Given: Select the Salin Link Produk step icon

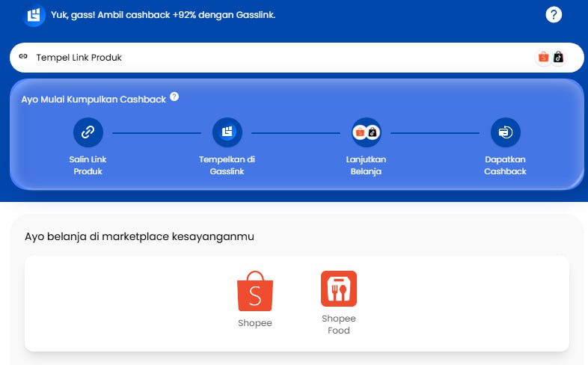Looking at the screenshot, I should click(x=88, y=132).
